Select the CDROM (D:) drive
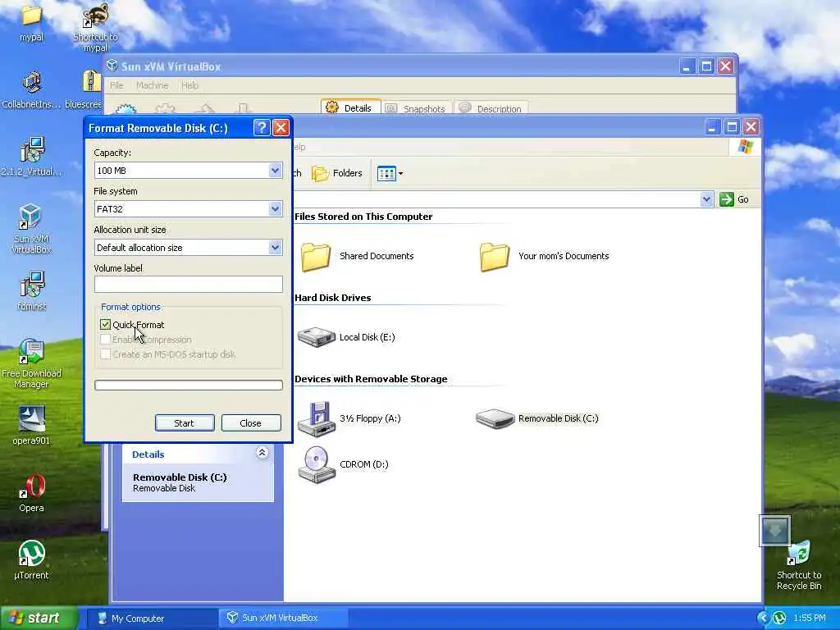The height and width of the screenshot is (630, 840). click(344, 464)
